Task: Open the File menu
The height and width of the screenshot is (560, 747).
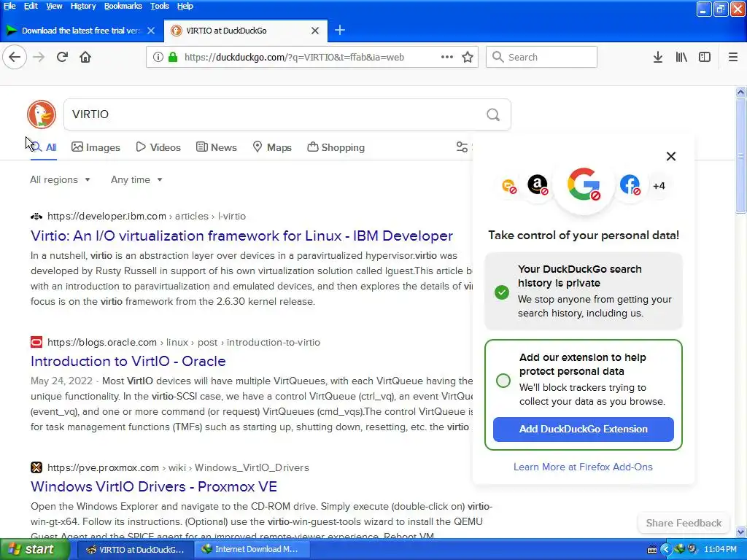Action: (x=9, y=6)
